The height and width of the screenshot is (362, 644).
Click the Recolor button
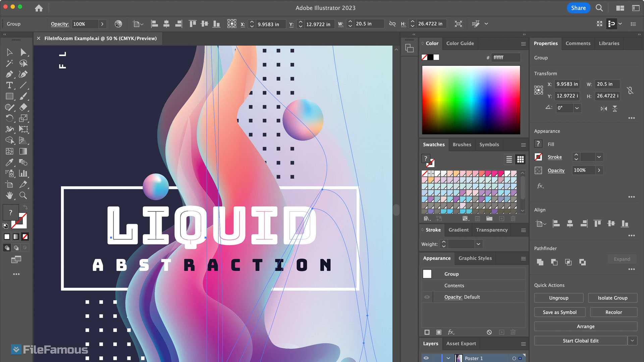coord(613,312)
